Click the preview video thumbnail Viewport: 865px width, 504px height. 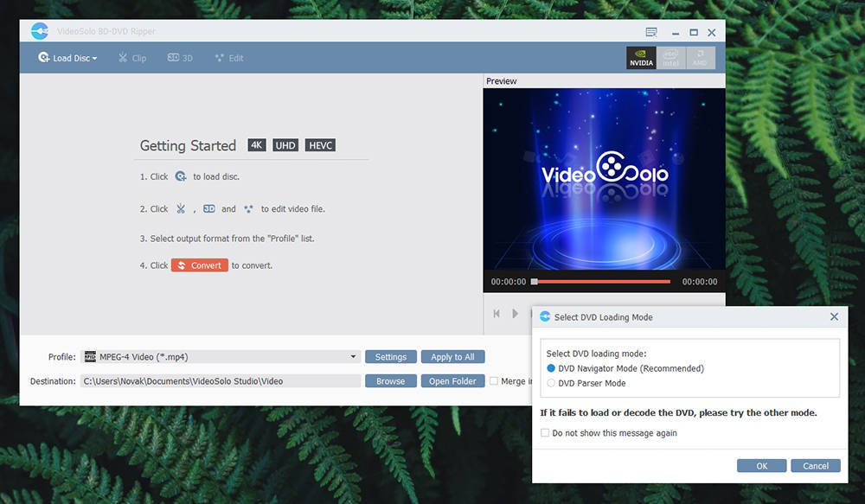[604, 179]
